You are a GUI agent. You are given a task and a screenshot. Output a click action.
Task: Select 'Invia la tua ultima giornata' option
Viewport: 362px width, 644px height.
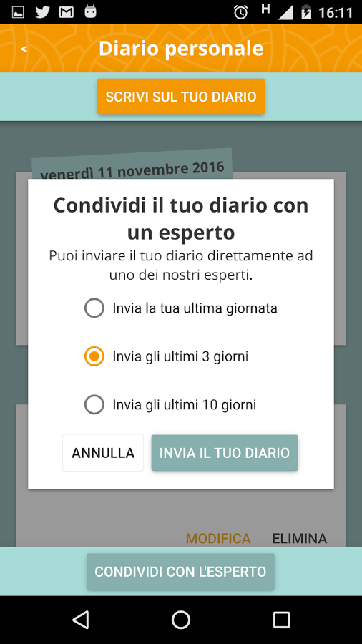tap(181, 308)
